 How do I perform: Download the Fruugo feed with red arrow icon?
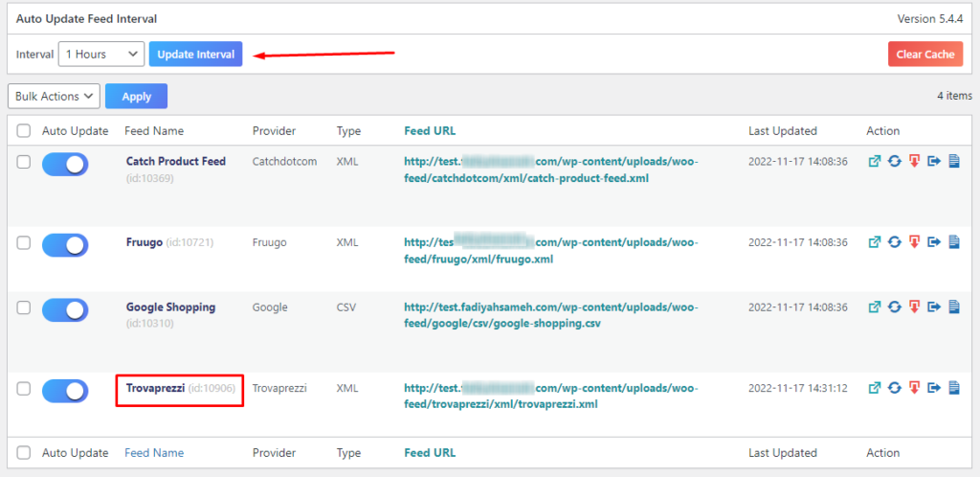914,242
